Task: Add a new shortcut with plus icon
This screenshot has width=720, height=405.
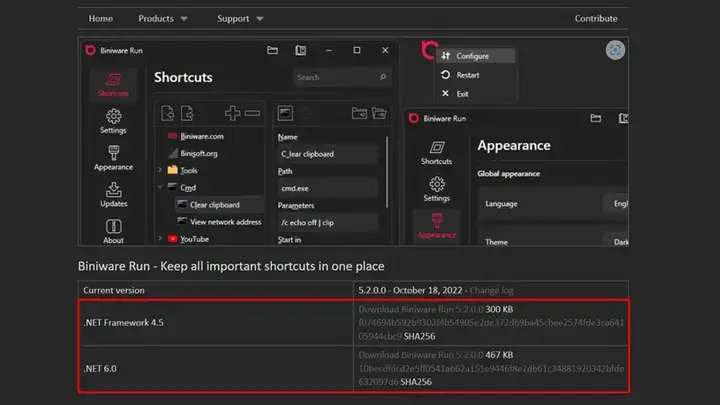Action: pyautogui.click(x=232, y=113)
